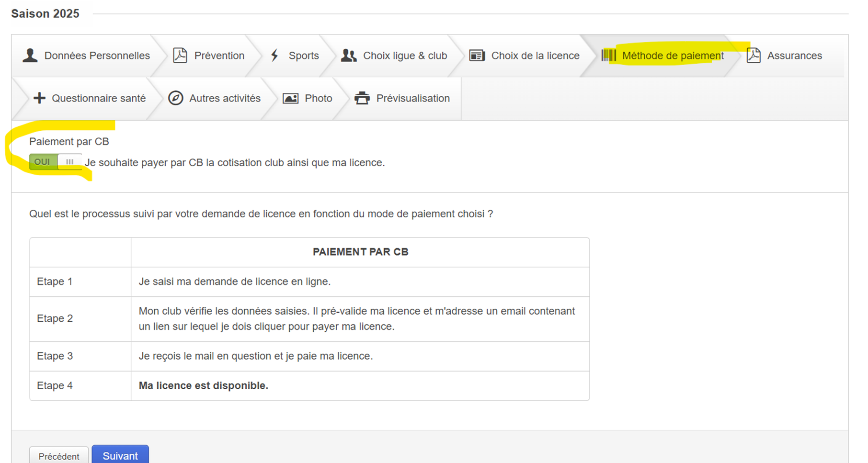Click the compass icon for Autres activités
This screenshot has height=463, width=868.
pos(176,98)
